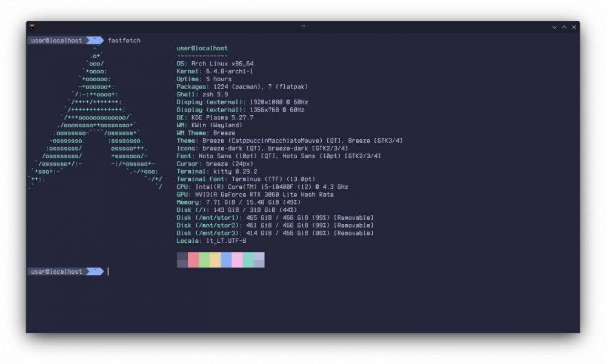Click the teal user@localhost heading above the dashes
The image size is (606, 364).
[x=202, y=48]
